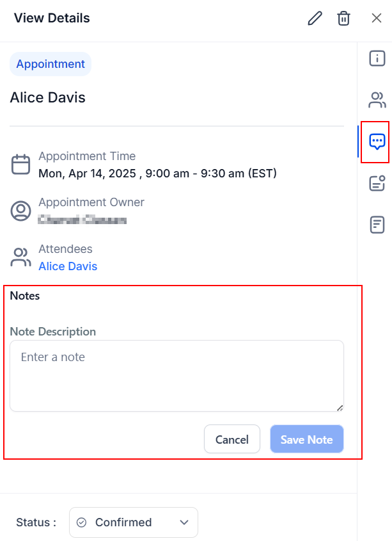Select the chat notes sidebar icon
392x541 pixels.
click(x=377, y=141)
